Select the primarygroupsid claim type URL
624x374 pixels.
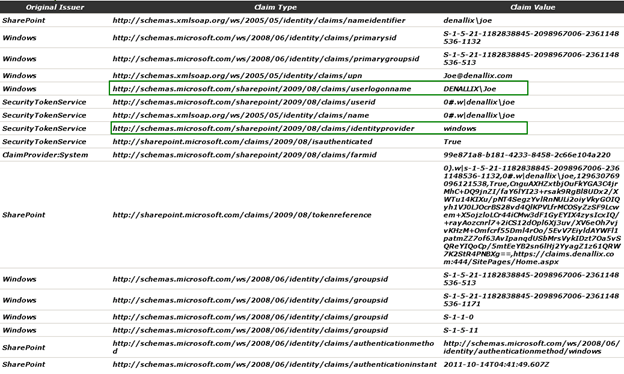(x=266, y=59)
